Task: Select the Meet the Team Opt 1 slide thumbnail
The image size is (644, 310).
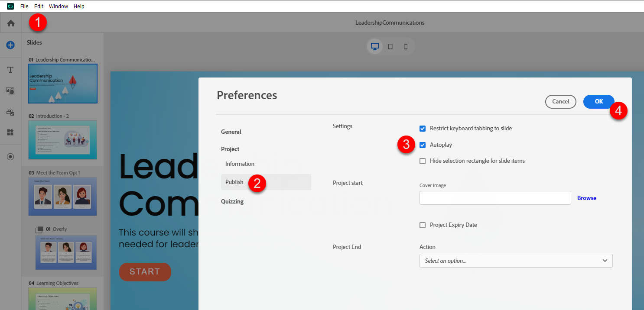Action: (x=62, y=196)
